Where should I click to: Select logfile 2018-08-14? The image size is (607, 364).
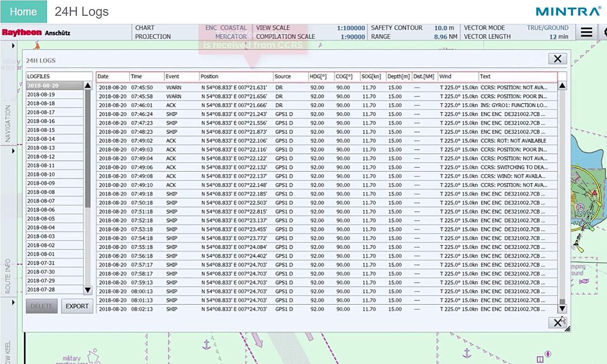(55, 139)
